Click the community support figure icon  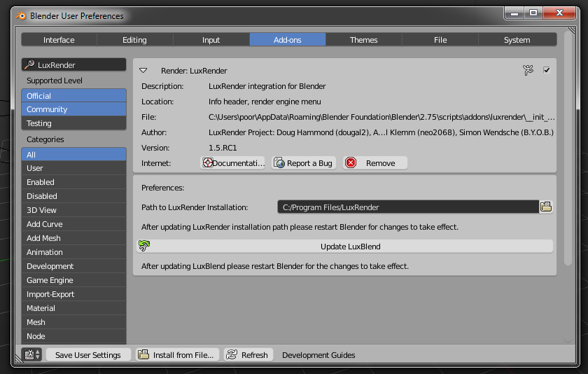pos(528,70)
